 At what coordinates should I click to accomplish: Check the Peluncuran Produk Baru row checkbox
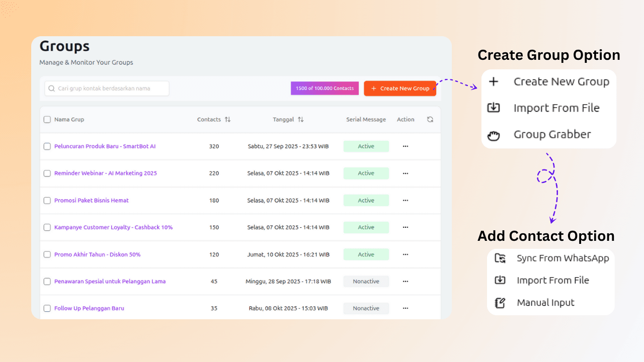pyautogui.click(x=47, y=146)
